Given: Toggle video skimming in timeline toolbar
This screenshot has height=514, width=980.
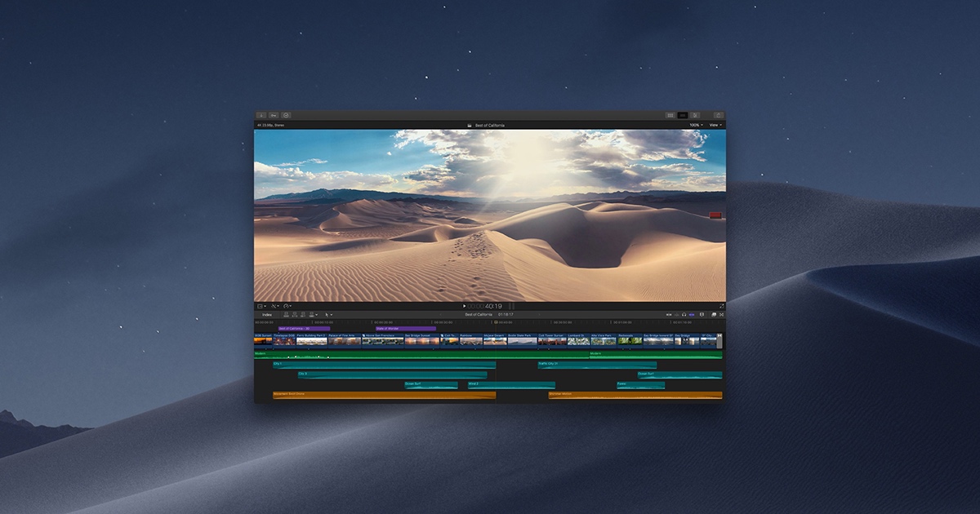Looking at the screenshot, I should point(669,315).
